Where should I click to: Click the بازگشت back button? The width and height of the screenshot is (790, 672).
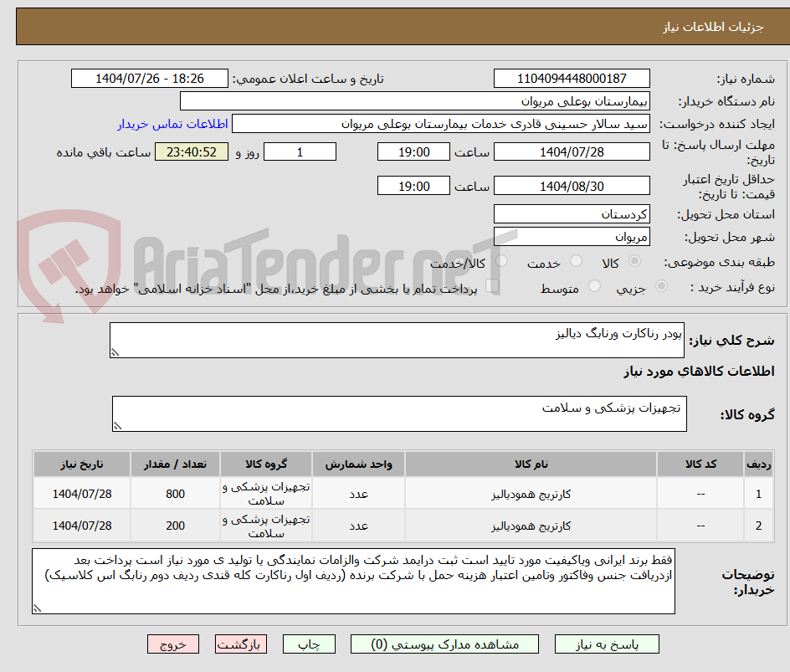pos(241,644)
